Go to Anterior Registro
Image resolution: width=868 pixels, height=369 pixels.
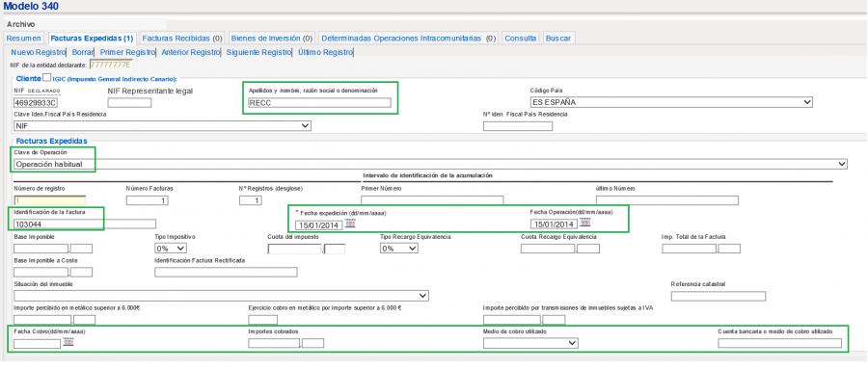pos(191,53)
